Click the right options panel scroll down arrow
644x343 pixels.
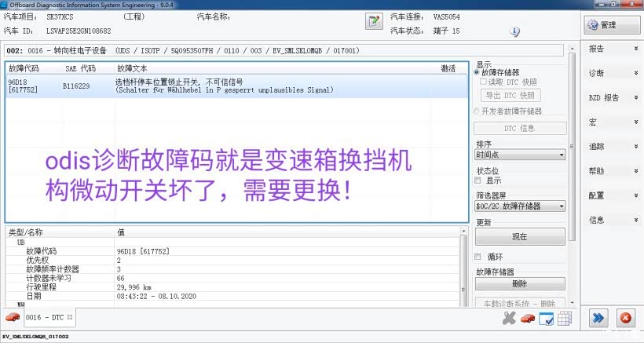(x=572, y=303)
